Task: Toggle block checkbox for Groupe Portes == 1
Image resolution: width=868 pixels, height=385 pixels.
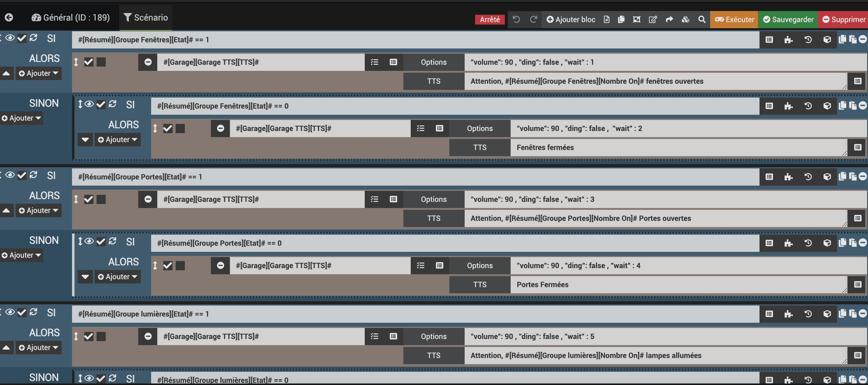Action: click(22, 175)
